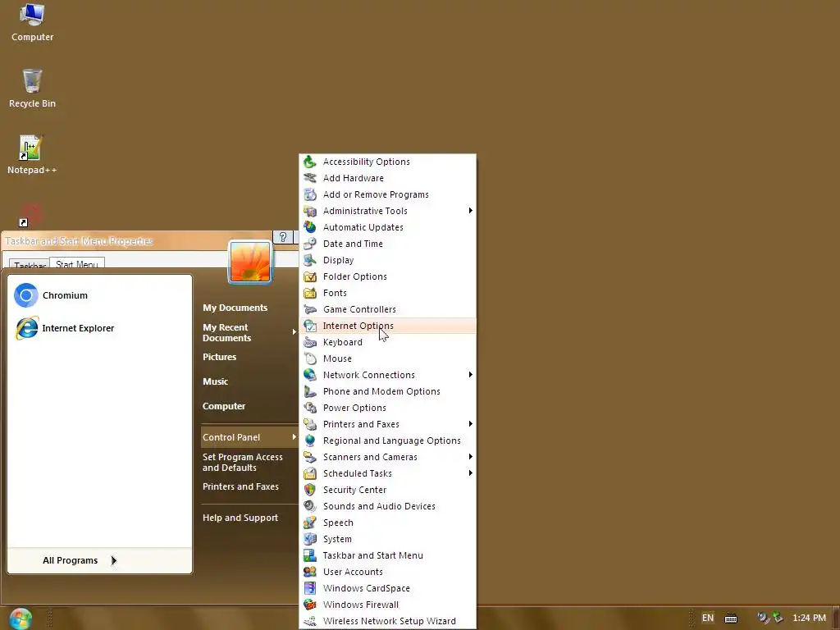Click the Internet Explorer icon in Start menu
840x630 pixels.
click(26, 328)
